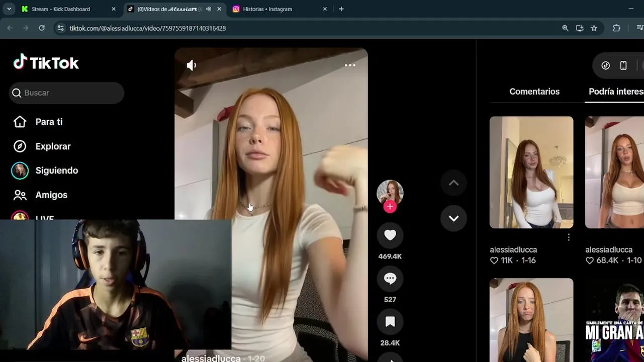Viewport: 644px width, 362px height.
Task: Click the alessiadlucca name under the 11K video
Action: click(513, 249)
